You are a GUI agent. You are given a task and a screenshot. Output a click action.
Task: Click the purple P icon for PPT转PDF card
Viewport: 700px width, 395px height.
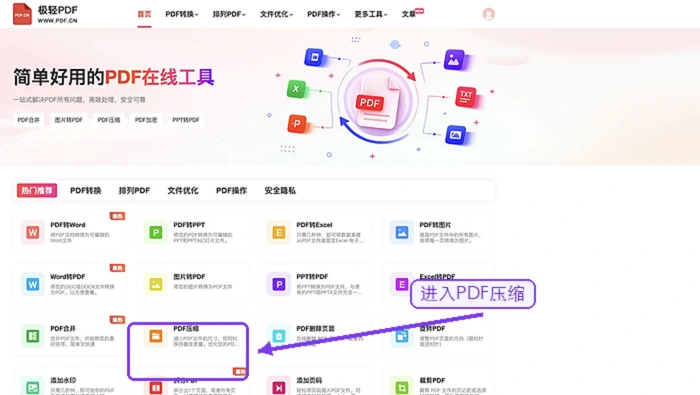tap(279, 284)
